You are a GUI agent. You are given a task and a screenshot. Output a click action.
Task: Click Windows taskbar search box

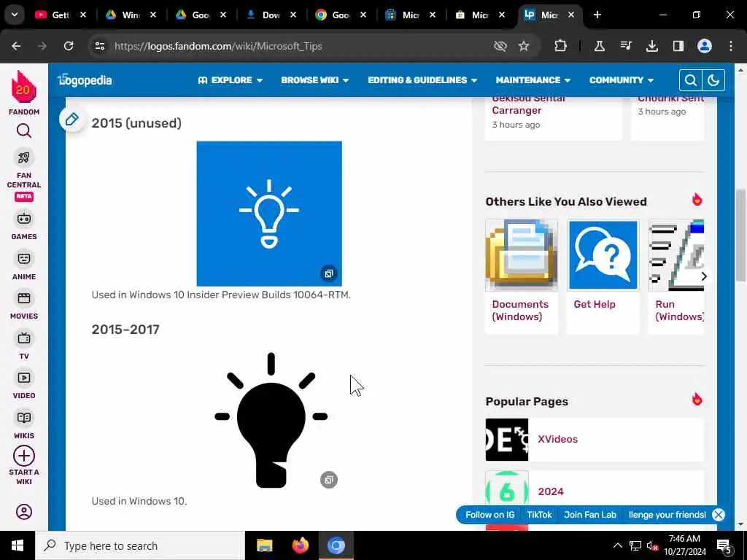point(140,545)
